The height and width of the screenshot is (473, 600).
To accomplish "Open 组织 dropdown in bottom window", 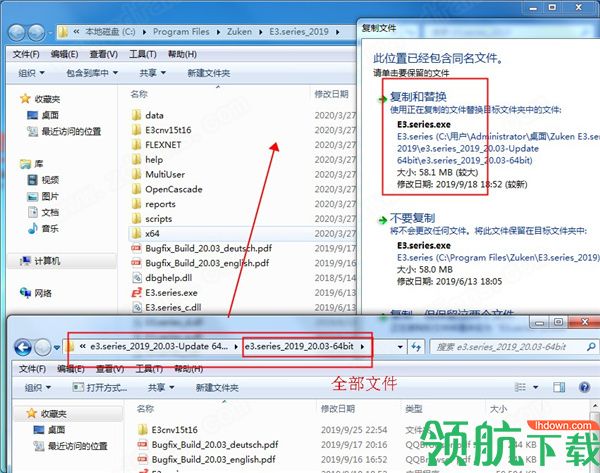I will coord(38,388).
